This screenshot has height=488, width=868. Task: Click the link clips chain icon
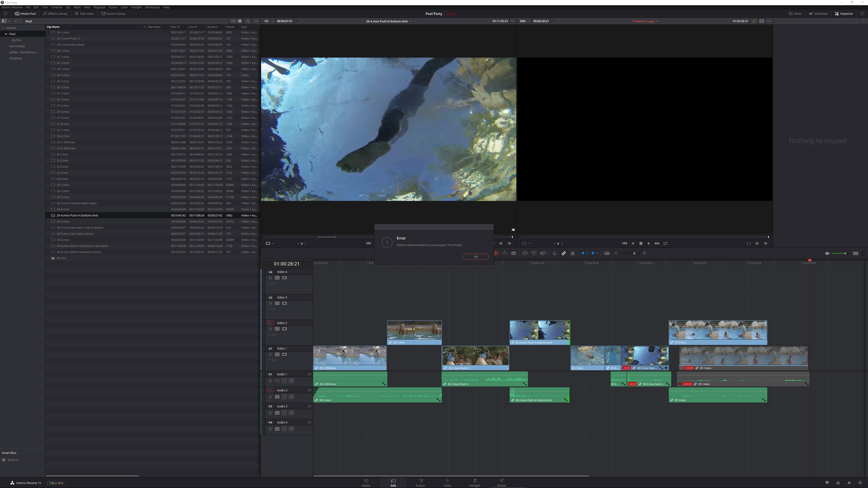(564, 253)
